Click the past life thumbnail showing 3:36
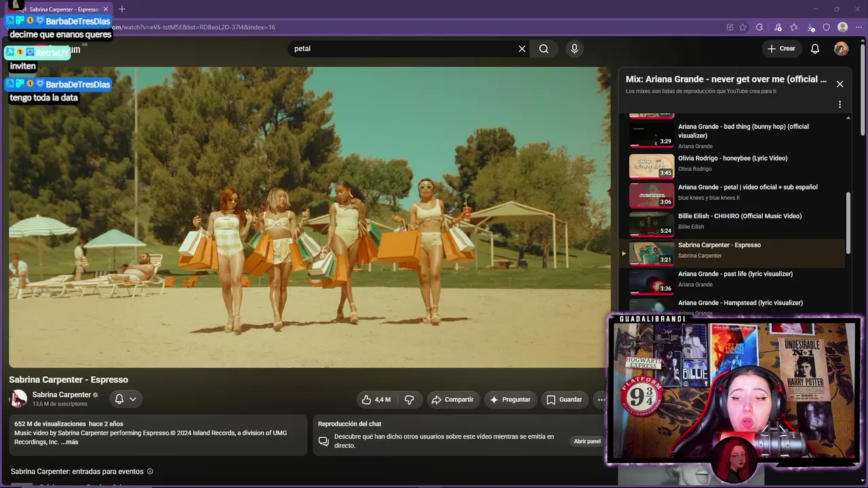868x488 pixels. 652,282
